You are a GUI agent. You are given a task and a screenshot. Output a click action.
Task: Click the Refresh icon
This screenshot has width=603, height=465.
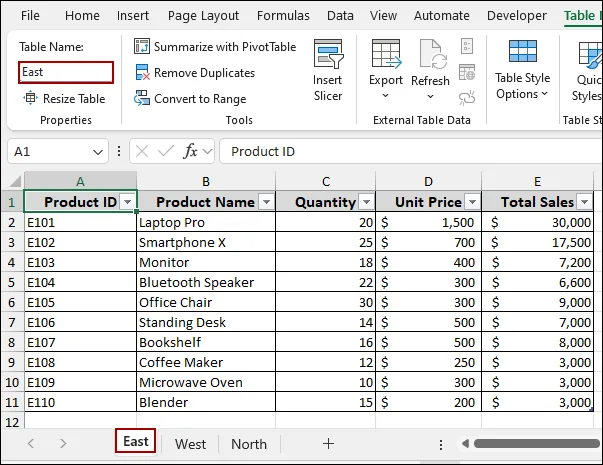pos(431,54)
